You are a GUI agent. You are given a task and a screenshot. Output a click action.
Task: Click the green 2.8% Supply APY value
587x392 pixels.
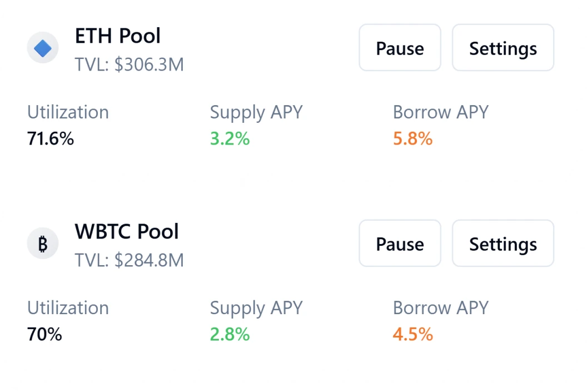230,334
